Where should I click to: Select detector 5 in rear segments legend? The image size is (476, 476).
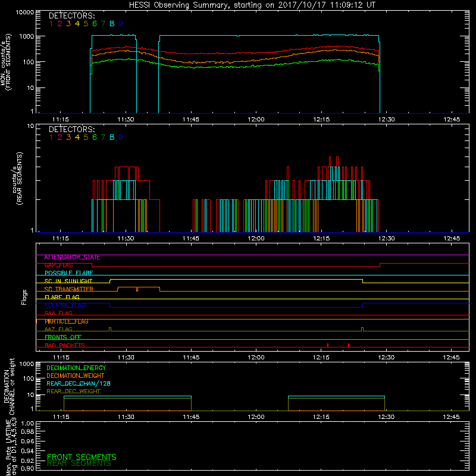tap(86, 137)
